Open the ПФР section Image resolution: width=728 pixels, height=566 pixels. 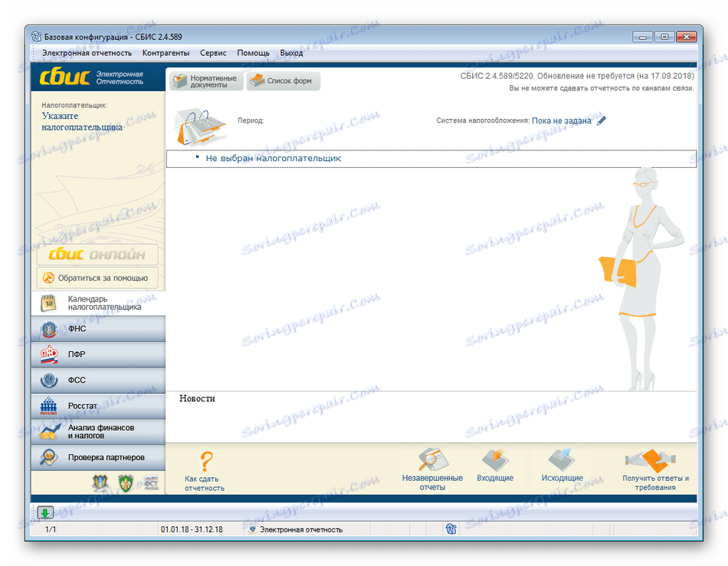(98, 354)
